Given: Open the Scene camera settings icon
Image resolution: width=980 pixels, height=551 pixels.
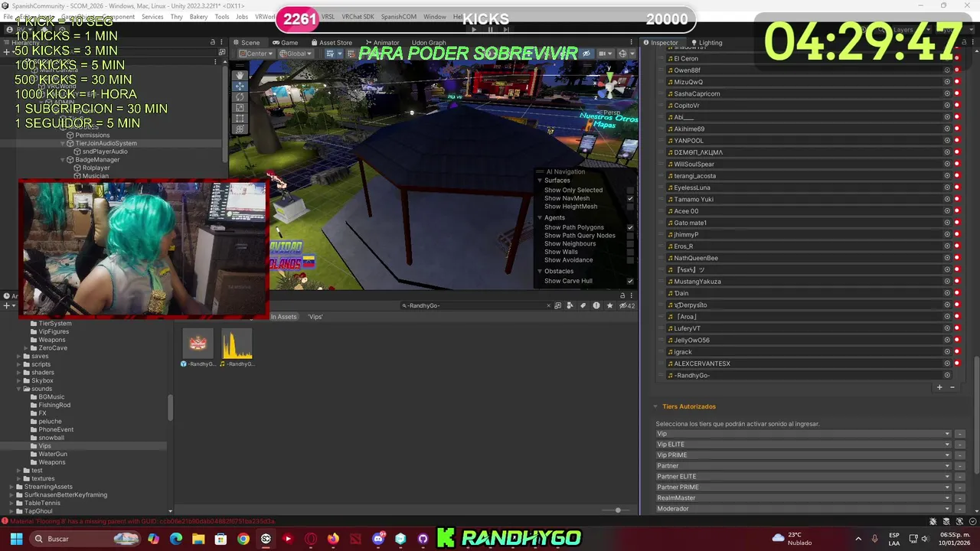Looking at the screenshot, I should (603, 54).
